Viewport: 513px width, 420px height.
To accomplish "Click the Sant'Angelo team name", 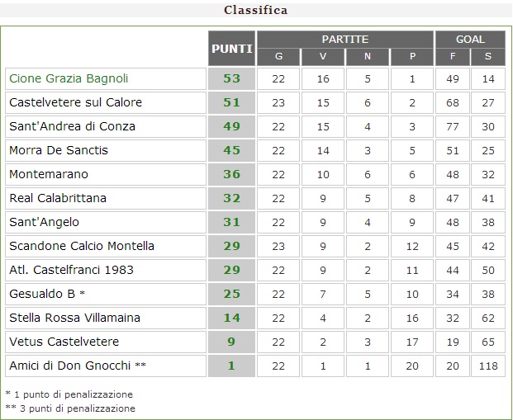I will point(45,223).
